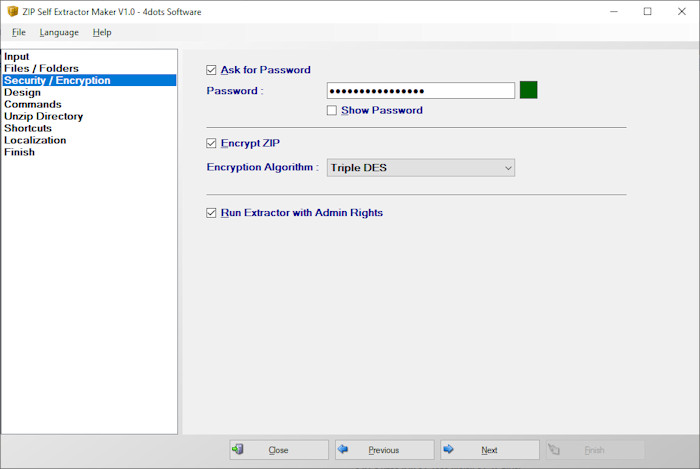Open the Language menu
This screenshot has height=469, width=700.
(x=59, y=32)
